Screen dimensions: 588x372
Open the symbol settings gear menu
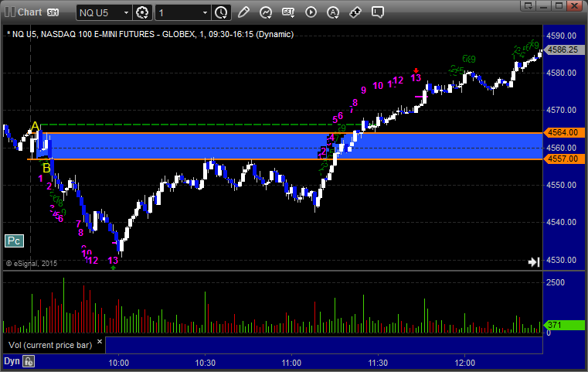[142, 13]
